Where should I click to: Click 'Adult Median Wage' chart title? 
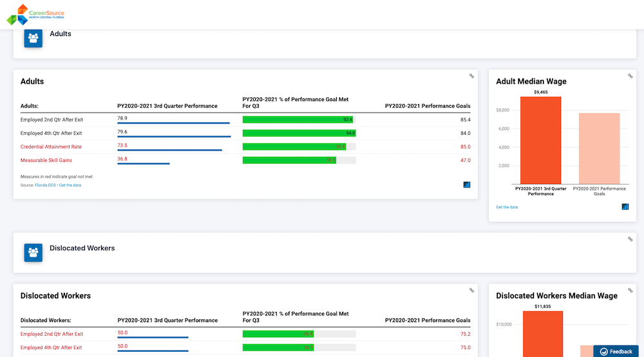531,81
